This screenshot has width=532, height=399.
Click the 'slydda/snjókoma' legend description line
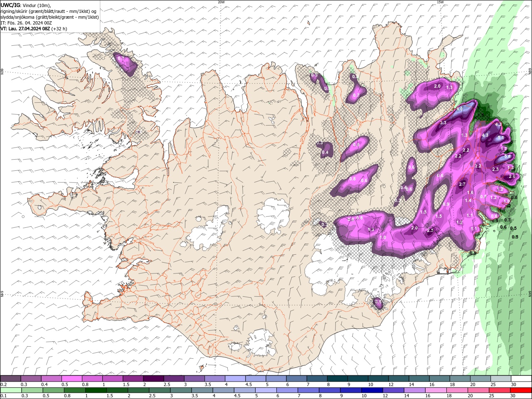pyautogui.click(x=49, y=17)
